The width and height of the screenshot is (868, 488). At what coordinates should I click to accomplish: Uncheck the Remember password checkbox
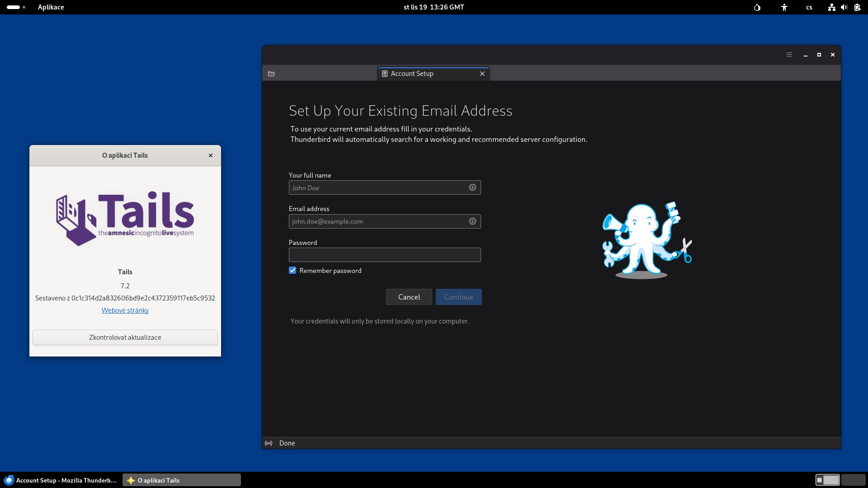pyautogui.click(x=292, y=270)
